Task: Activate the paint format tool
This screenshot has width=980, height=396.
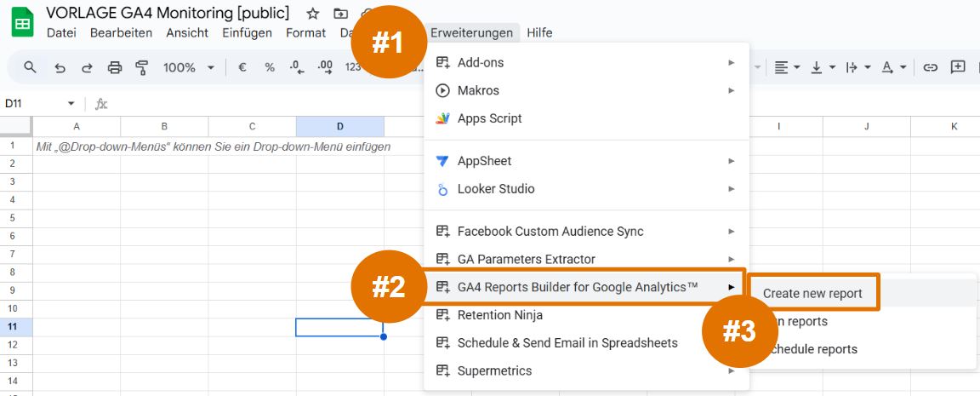Action: tap(142, 67)
